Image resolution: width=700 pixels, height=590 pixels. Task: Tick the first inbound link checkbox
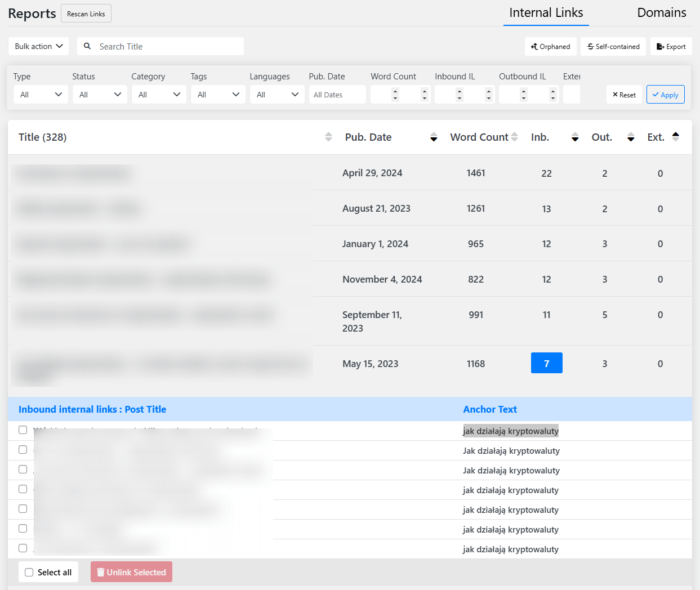pyautogui.click(x=23, y=430)
